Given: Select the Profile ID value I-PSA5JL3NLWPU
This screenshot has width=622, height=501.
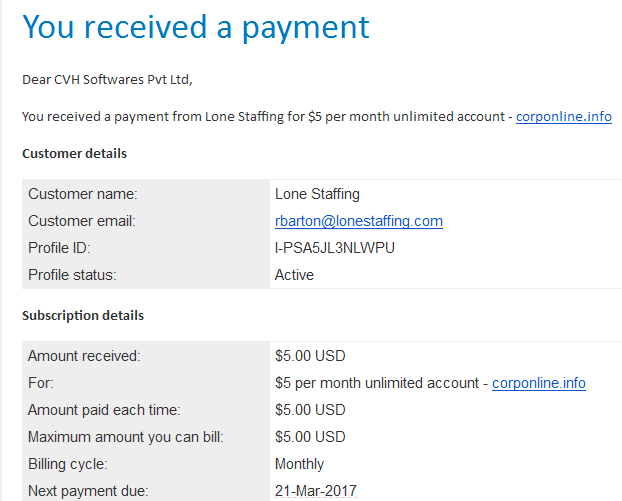Looking at the screenshot, I should click(x=334, y=248).
